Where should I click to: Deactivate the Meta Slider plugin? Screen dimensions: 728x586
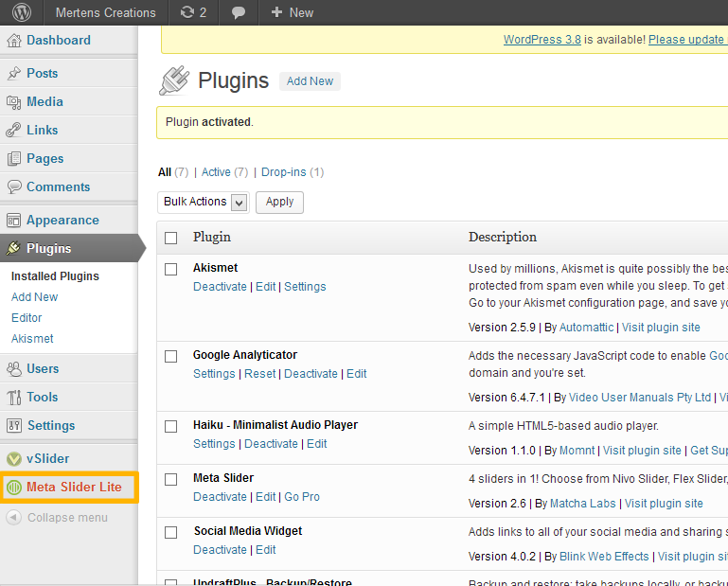(220, 497)
